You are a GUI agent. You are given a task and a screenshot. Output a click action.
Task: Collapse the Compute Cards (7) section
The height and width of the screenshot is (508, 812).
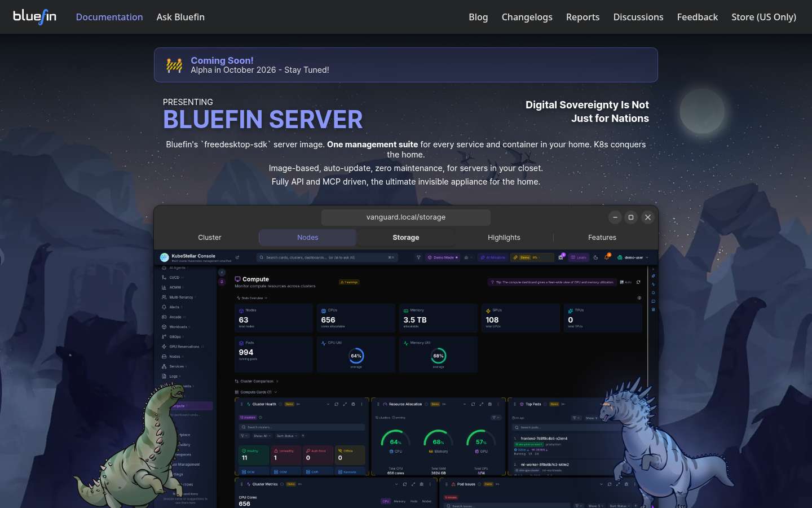pos(256,392)
